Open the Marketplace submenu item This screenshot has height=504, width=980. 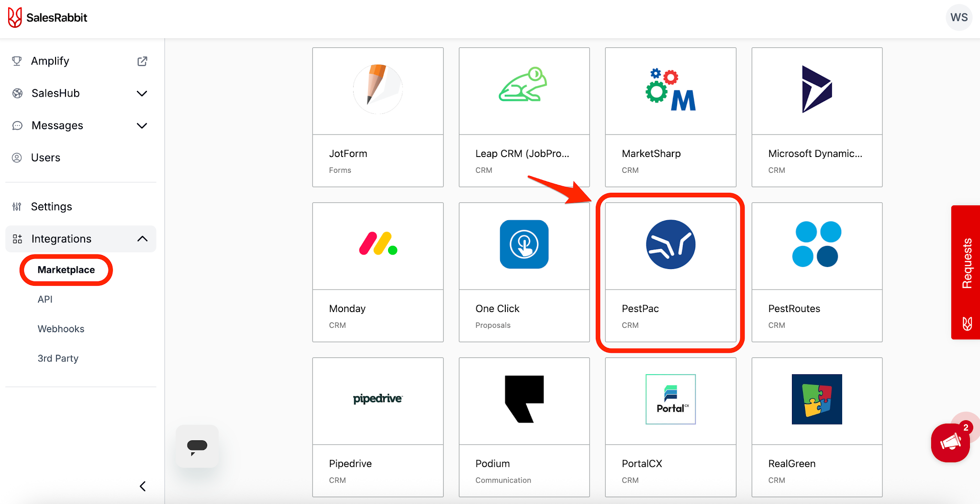[66, 270]
